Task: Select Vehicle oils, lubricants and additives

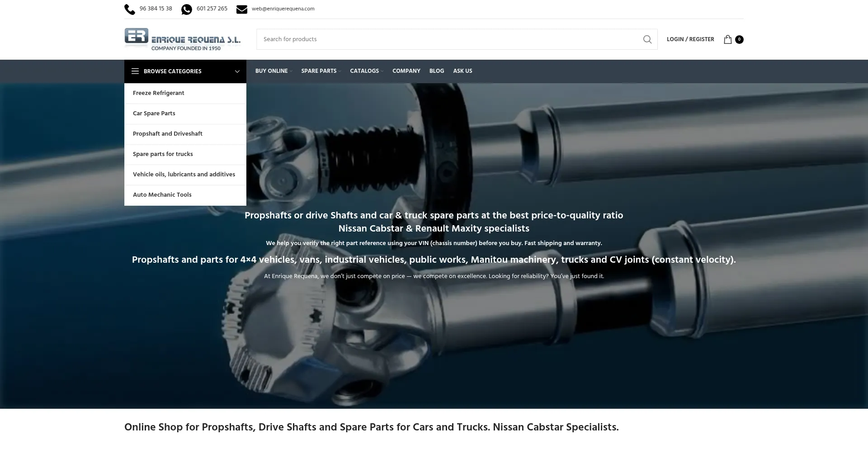Action: coord(185,175)
